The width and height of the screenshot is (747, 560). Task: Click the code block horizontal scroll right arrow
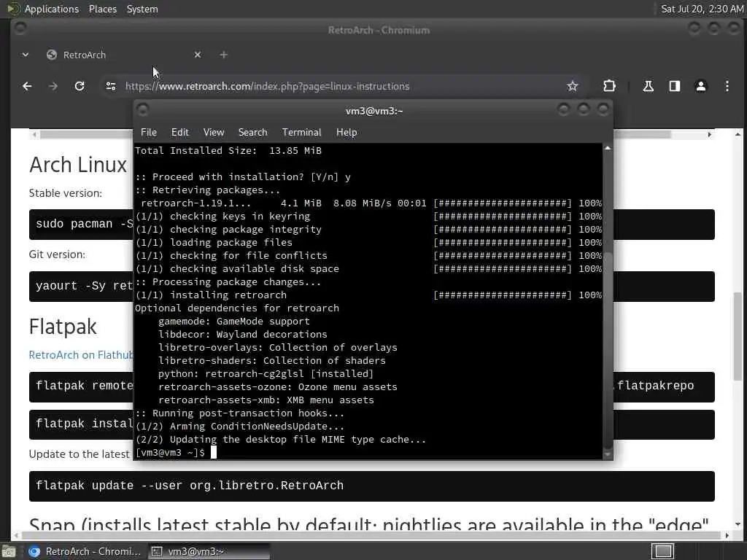point(709,135)
